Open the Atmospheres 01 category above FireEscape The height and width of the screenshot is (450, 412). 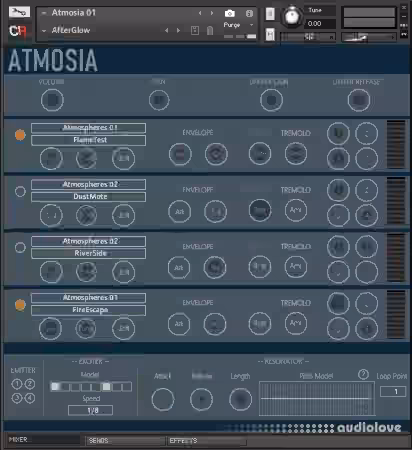coord(88,298)
